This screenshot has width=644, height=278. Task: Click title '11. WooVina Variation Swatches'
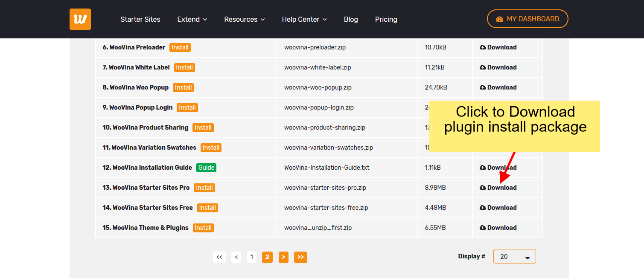pyautogui.click(x=149, y=148)
